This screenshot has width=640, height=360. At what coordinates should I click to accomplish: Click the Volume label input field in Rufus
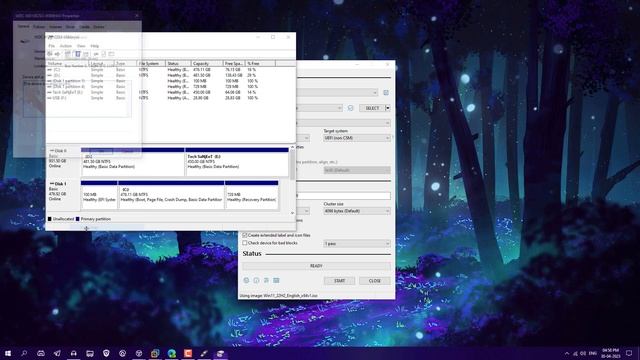click(x=344, y=196)
